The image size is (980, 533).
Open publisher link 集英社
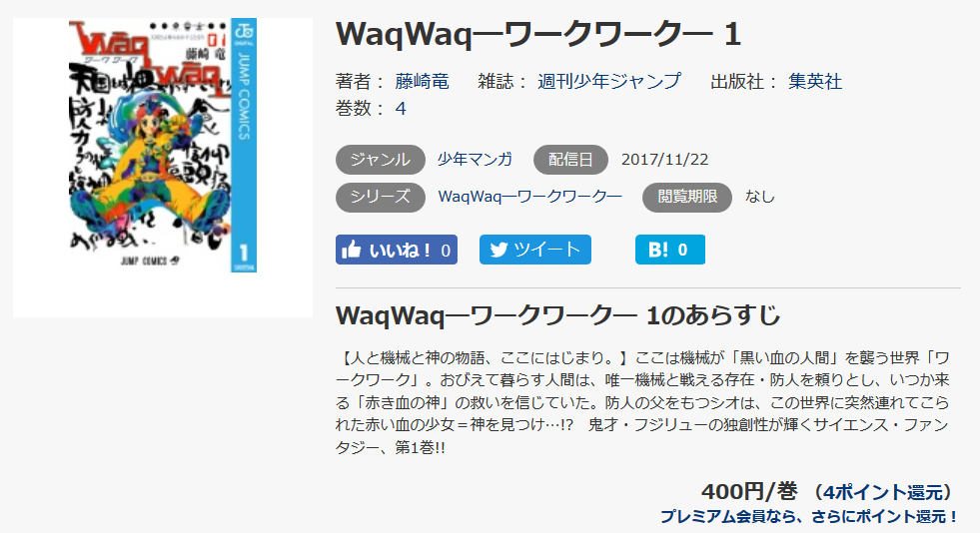click(x=815, y=81)
